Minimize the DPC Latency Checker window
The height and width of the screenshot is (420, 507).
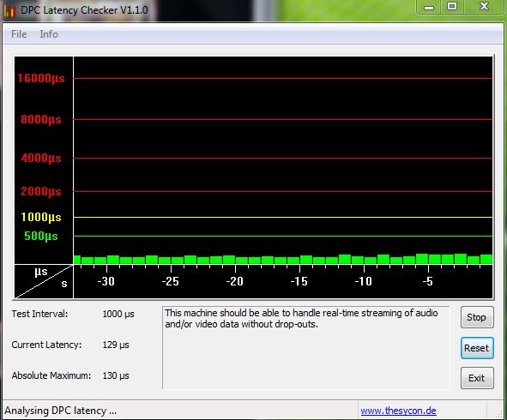pyautogui.click(x=429, y=7)
